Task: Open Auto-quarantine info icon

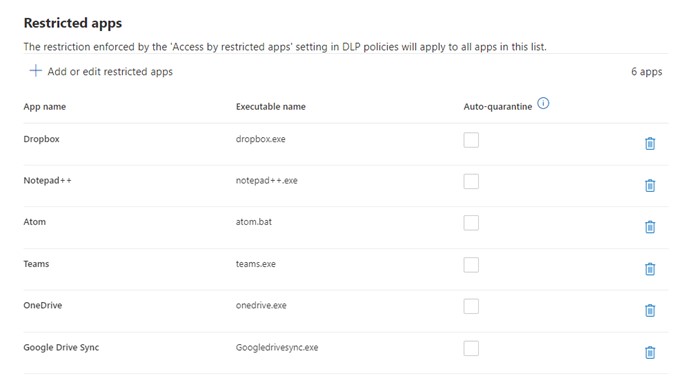Action: point(543,103)
